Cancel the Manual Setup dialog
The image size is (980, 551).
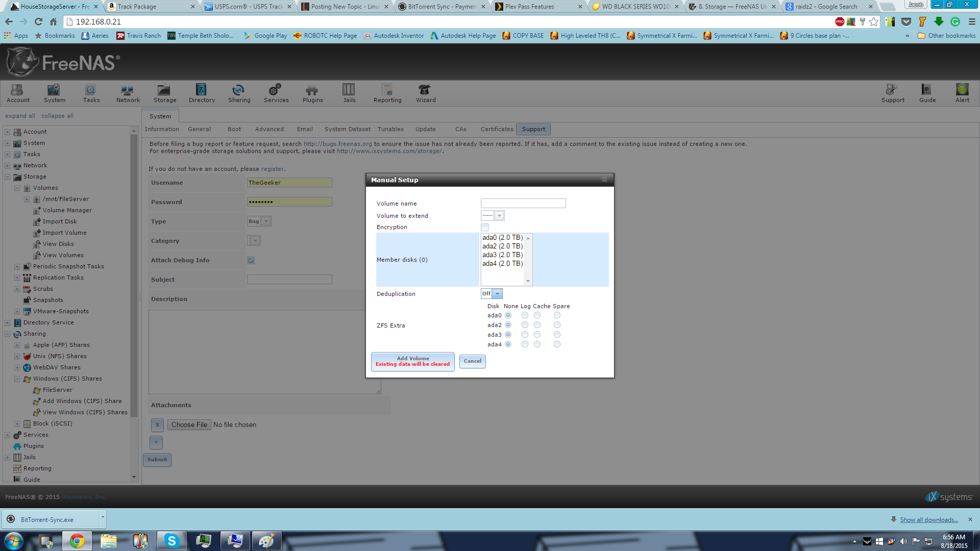[x=472, y=361]
